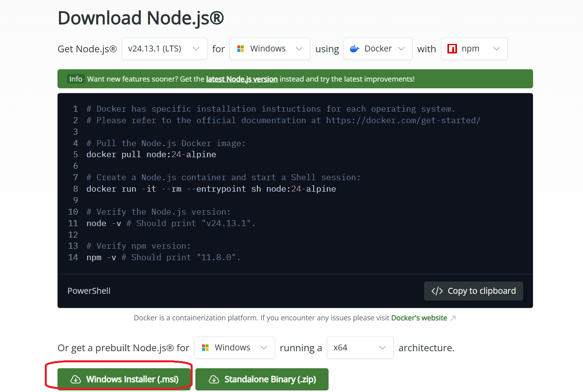583x392 pixels.
Task: Click the code brackets icon on Copy button
Action: pos(437,291)
